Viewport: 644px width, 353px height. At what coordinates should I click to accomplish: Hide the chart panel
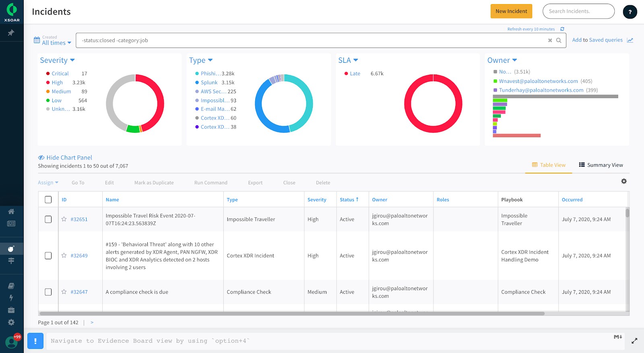pyautogui.click(x=65, y=158)
